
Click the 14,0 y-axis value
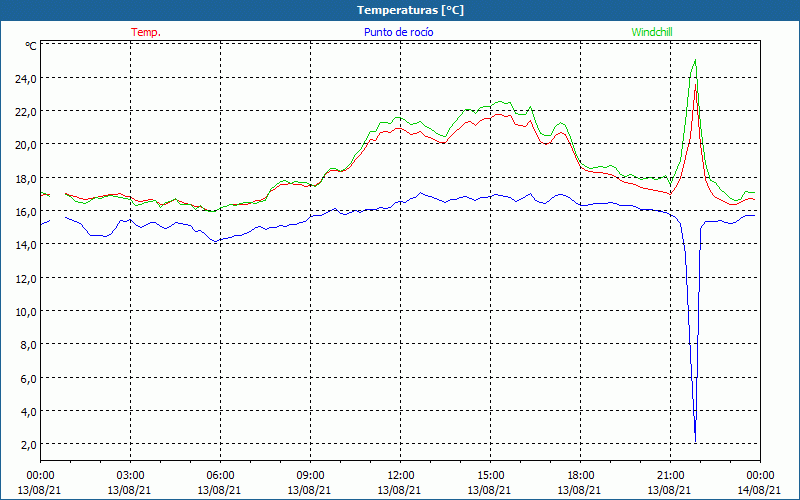point(26,244)
